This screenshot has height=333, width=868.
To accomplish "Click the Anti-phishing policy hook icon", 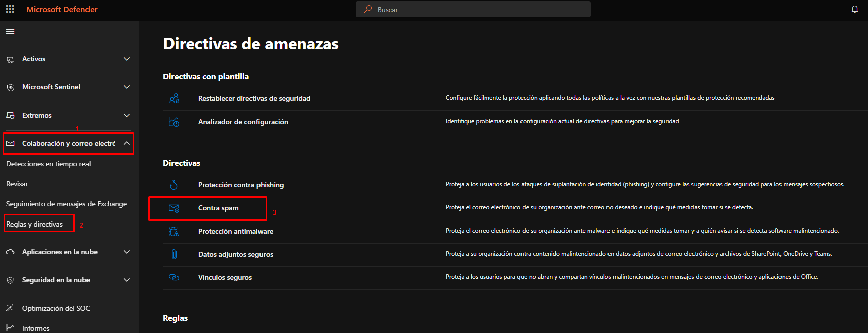I will pyautogui.click(x=174, y=185).
